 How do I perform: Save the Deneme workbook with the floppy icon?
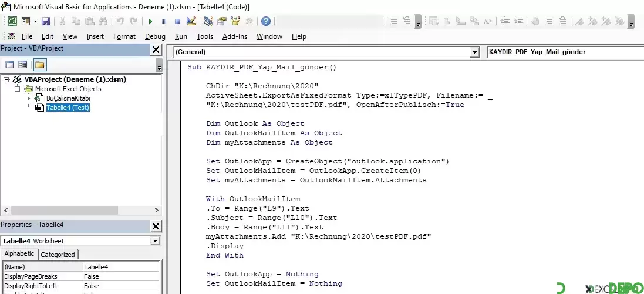(46, 21)
